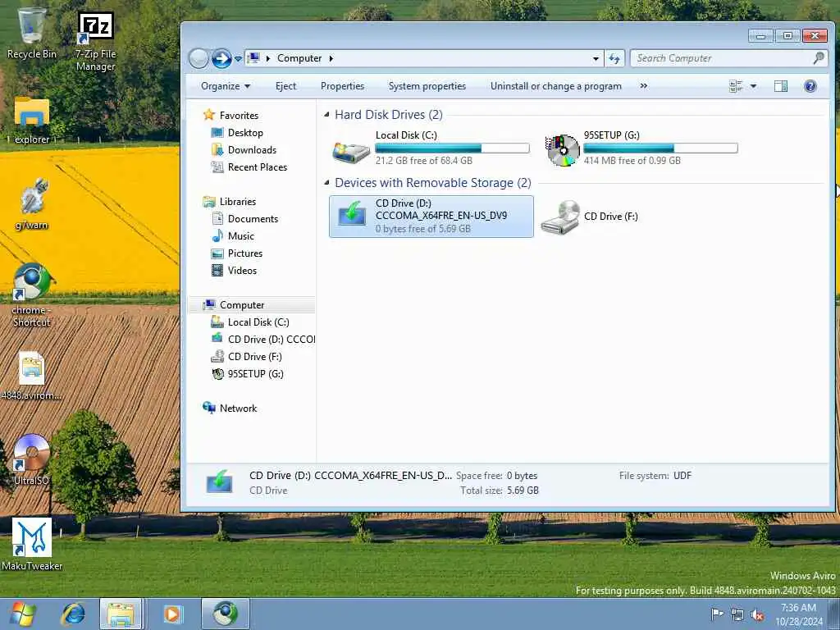
Task: Select the explorer folder on desktop
Action: [31, 120]
